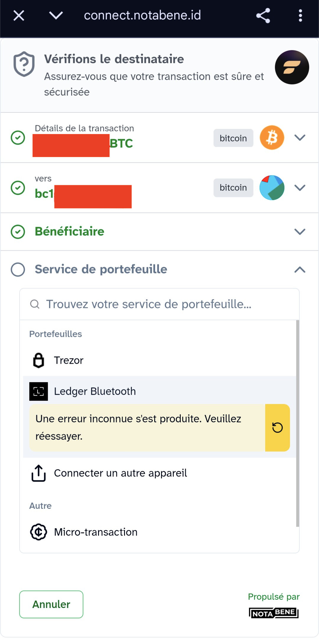Screen dimensions: 319x644
Task: Open the three-dot browser menu
Action: tap(300, 16)
